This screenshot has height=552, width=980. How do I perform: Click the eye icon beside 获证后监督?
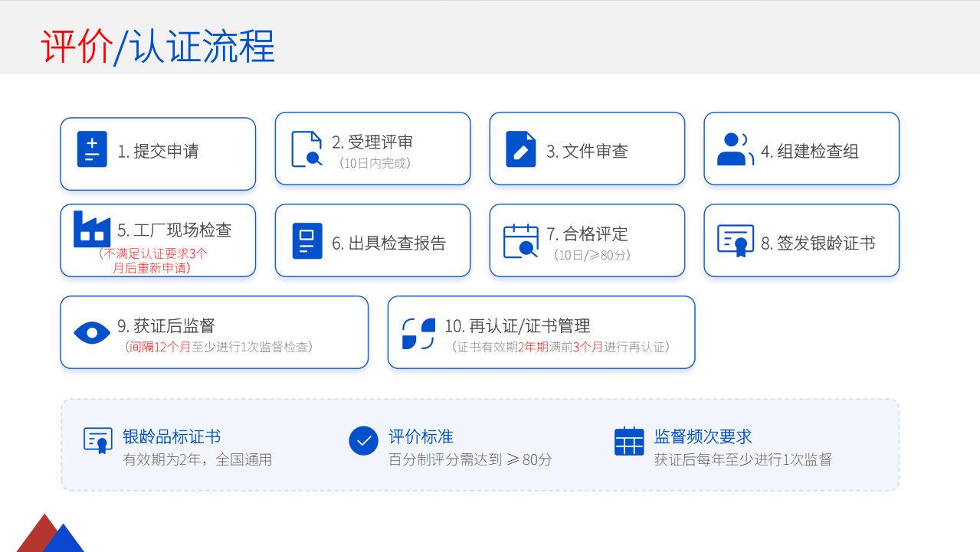tap(92, 332)
